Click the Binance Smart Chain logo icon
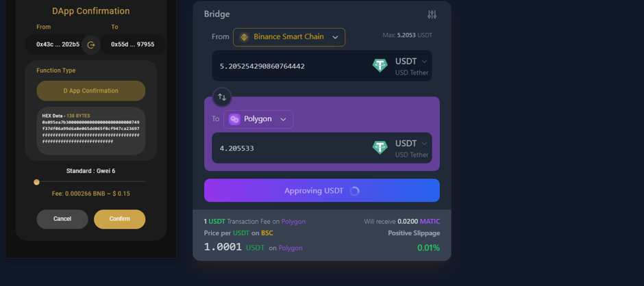Image resolution: width=644 pixels, height=286 pixels. coord(244,37)
